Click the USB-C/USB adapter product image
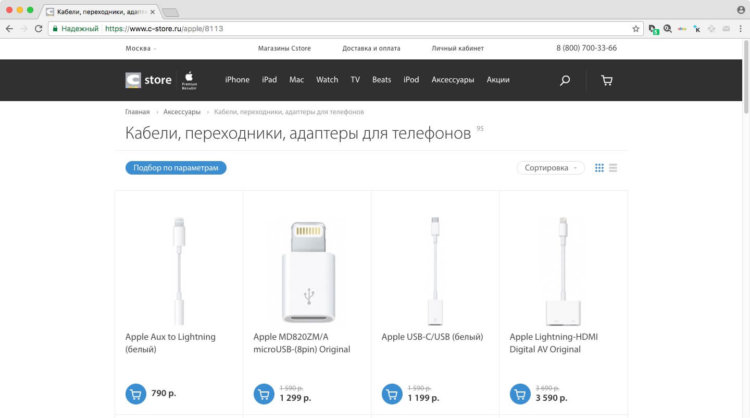 [x=435, y=271]
